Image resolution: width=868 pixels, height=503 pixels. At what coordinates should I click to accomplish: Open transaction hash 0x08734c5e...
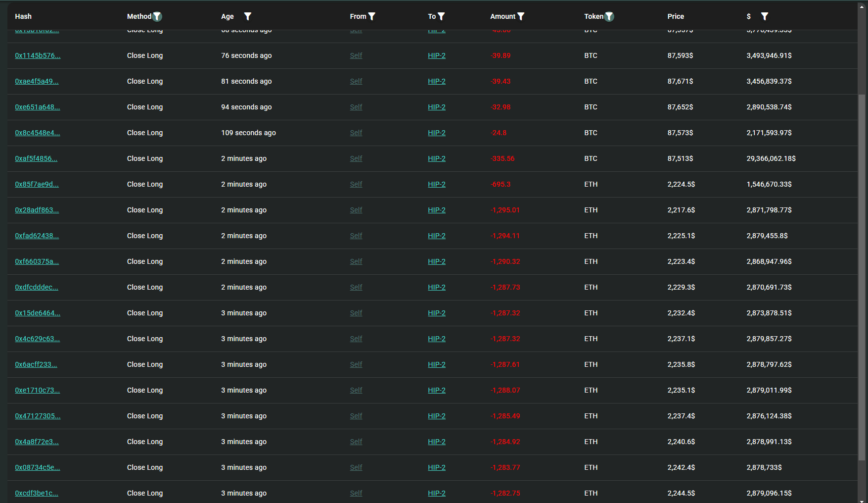38,467
